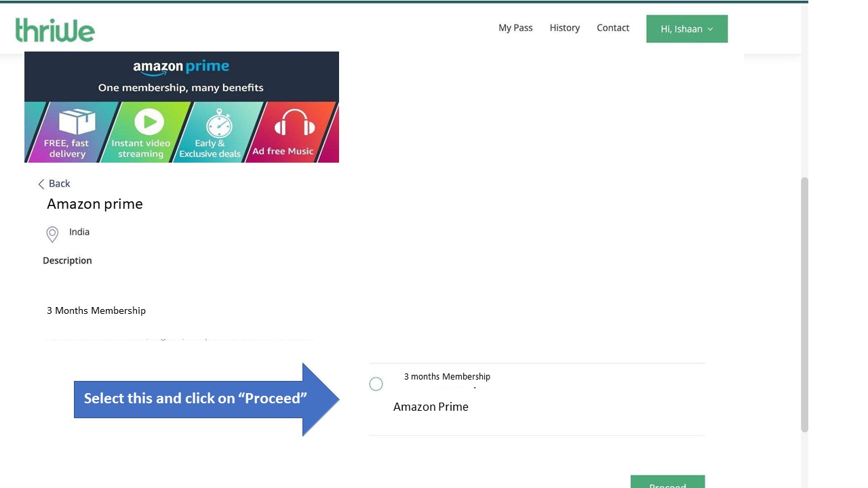Click the location pin icon beside India
The width and height of the screenshot is (868, 488).
pyautogui.click(x=52, y=234)
